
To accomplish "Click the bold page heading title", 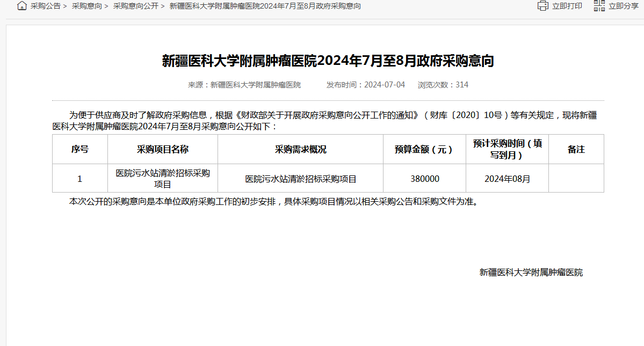I will 328,61.
